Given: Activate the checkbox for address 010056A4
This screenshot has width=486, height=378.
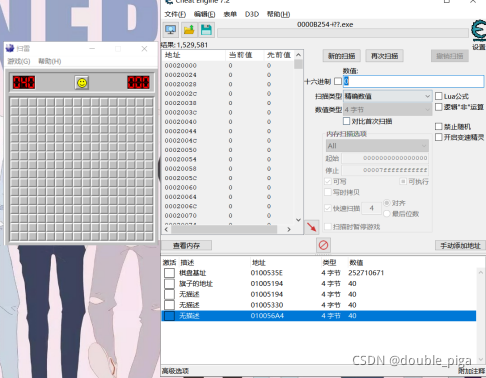Looking at the screenshot, I should (x=169, y=316).
